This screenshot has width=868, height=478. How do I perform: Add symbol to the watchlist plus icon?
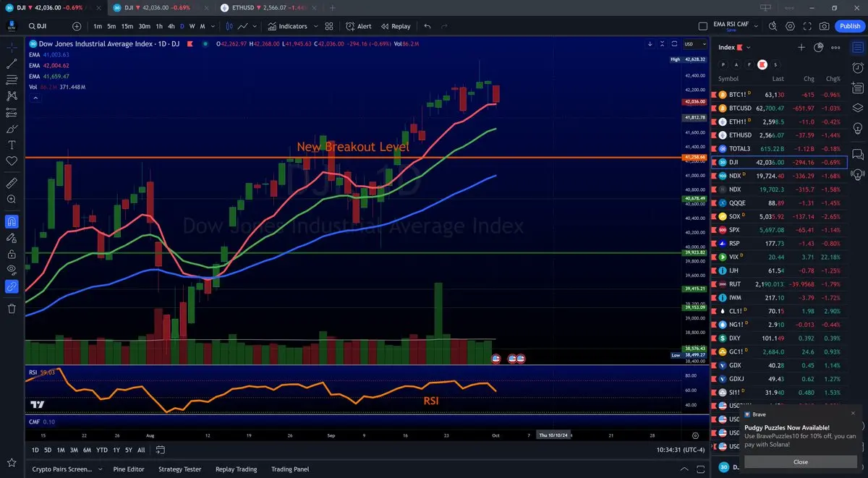click(x=801, y=47)
